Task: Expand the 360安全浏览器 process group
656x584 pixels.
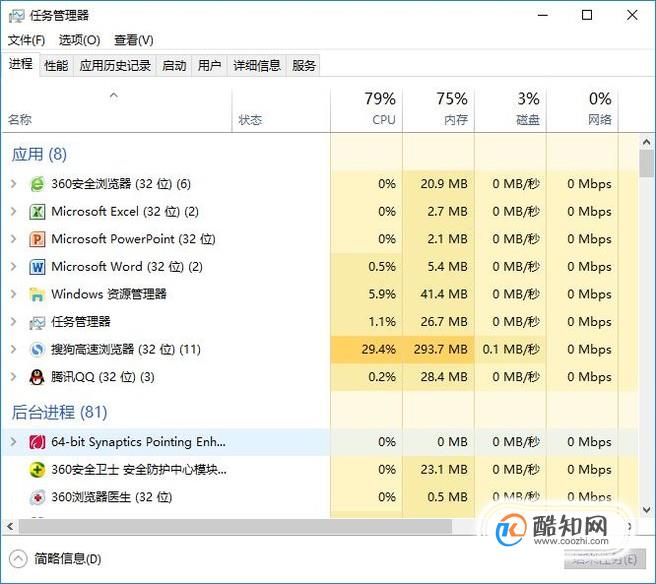Action: click(13, 183)
